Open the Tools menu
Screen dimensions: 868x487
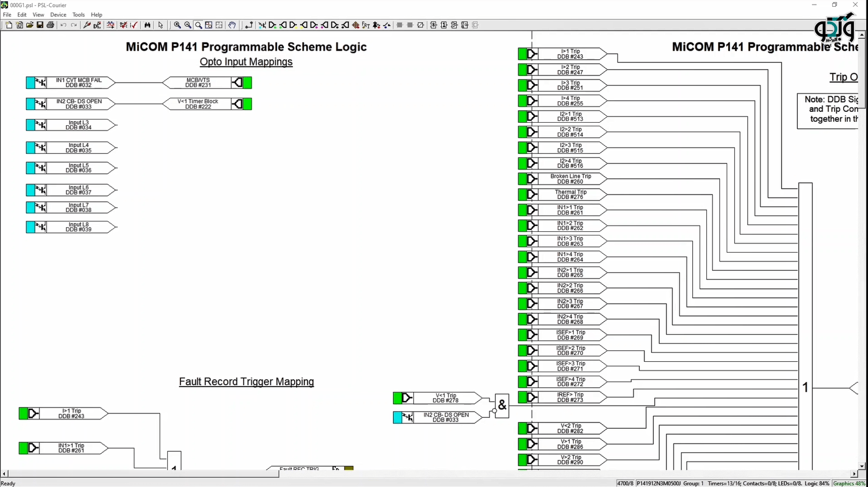[78, 15]
